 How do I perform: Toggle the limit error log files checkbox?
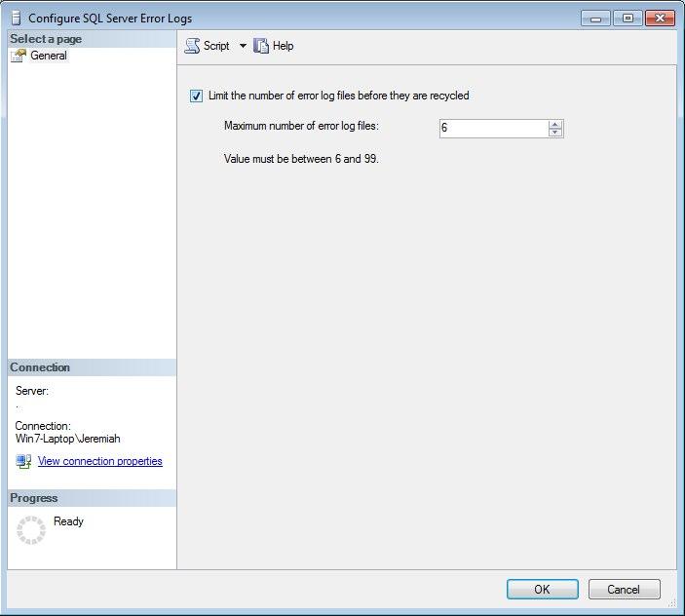tap(196, 96)
